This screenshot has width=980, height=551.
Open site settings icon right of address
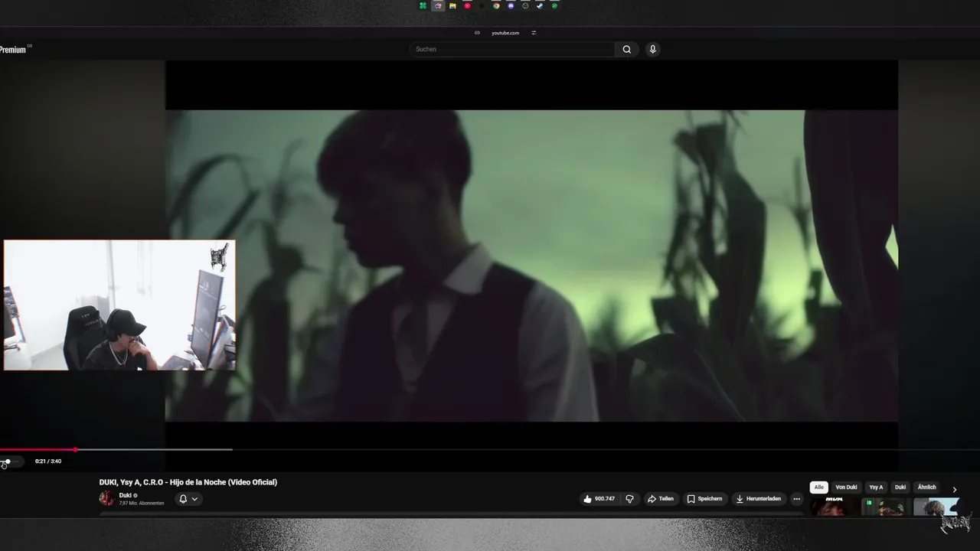tap(534, 33)
